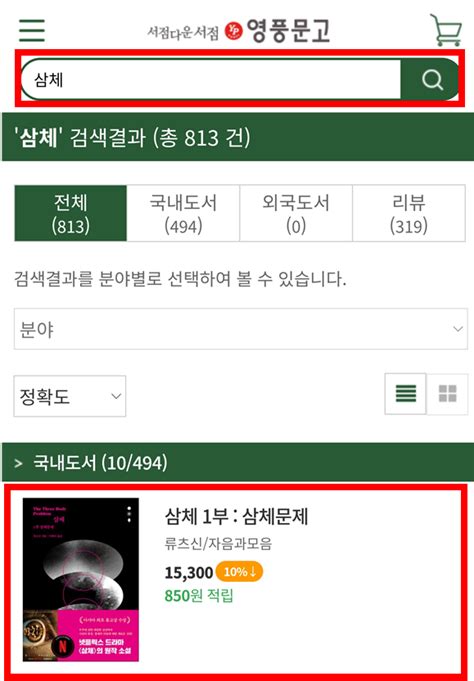Open the shopping cart
The width and height of the screenshot is (474, 681).
tap(446, 30)
